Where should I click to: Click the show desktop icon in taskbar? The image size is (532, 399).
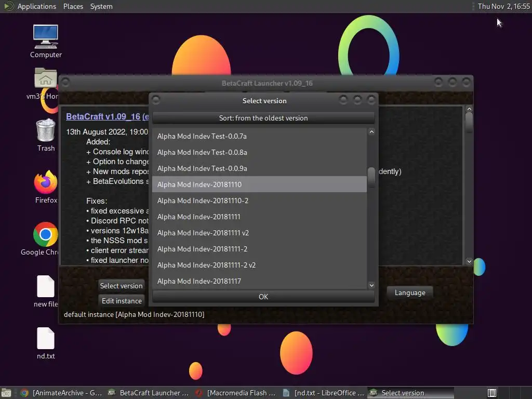6,393
